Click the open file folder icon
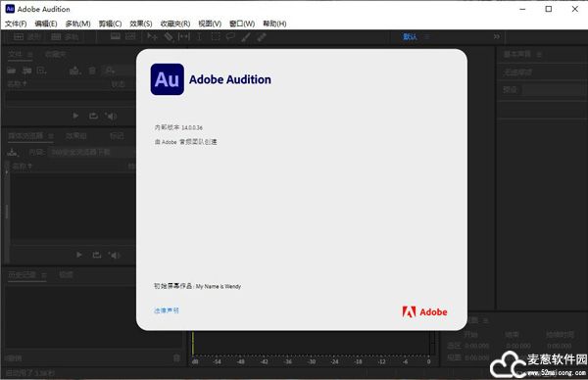The image size is (588, 380). (x=11, y=71)
